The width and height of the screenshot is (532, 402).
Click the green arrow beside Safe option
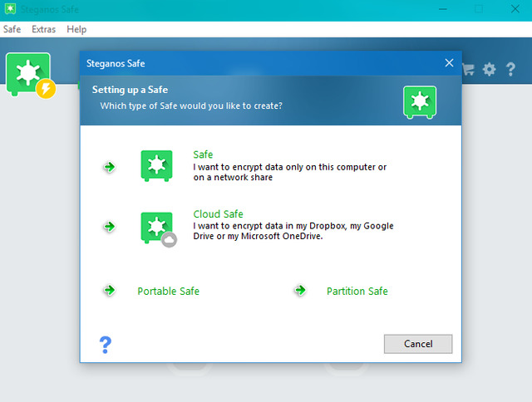pos(108,167)
